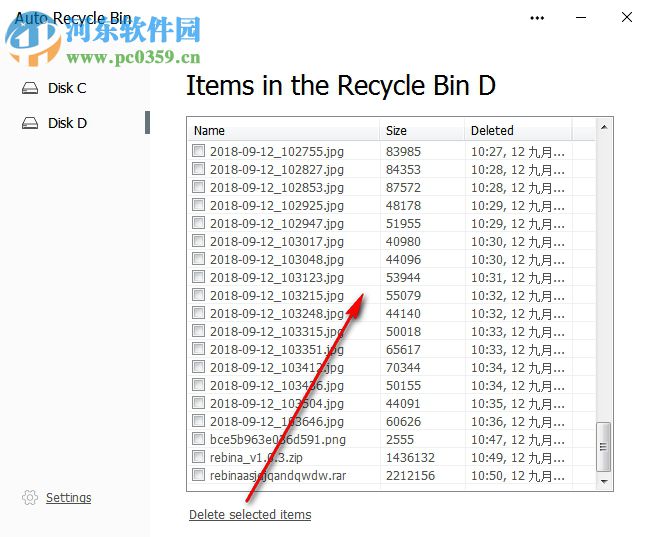650x537 pixels.
Task: Close the Auto Recycle Bin window
Action: click(627, 17)
